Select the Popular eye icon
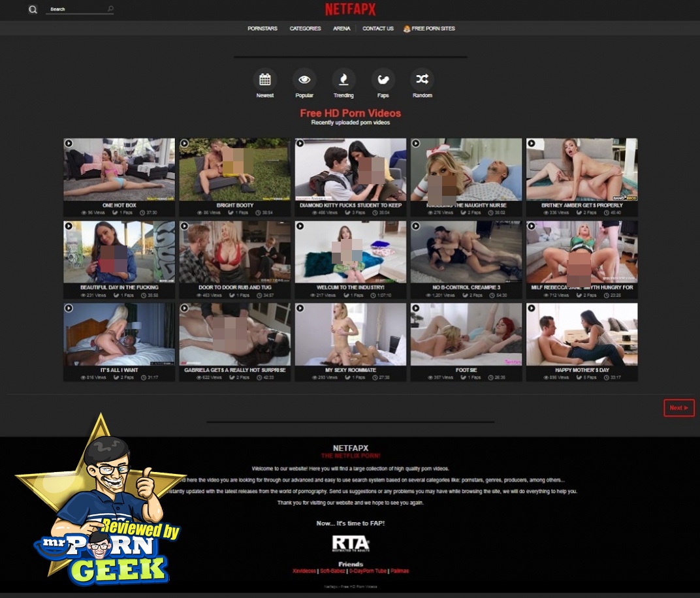Image resolution: width=700 pixels, height=598 pixels. click(304, 80)
